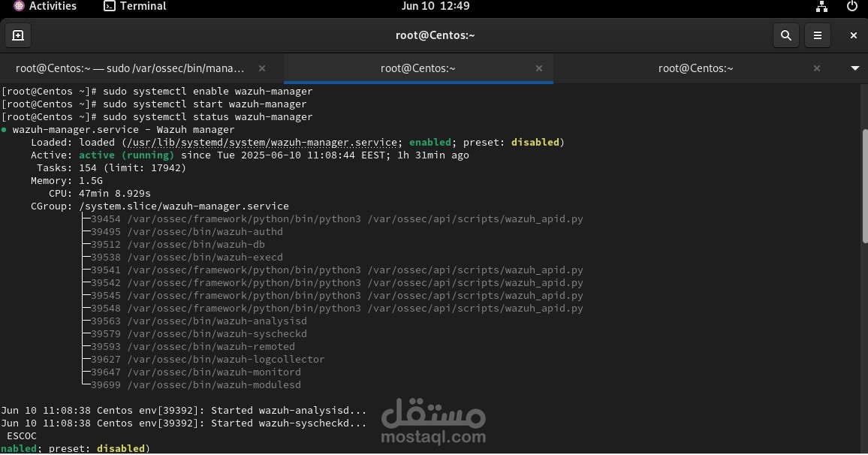Click the 'Started wazuh-analysisd...' log line
Screen dimensions: 868x455
coord(184,410)
